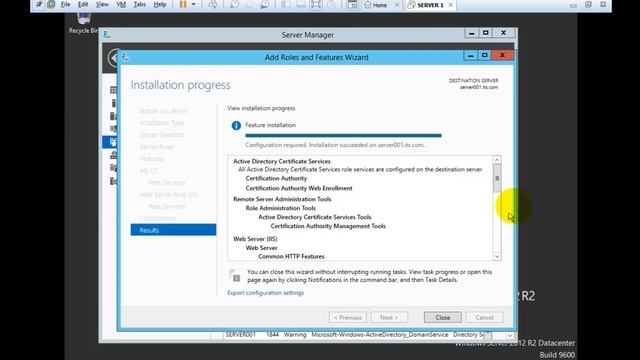Close the Home tab
Image resolution: width=640 pixels, height=360 pixels.
tap(397, 5)
